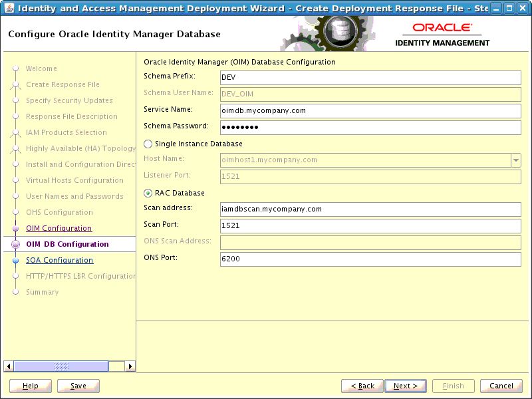Viewport: 532px width, 399px height.
Task: Click the OHS Configuration step
Action: coord(59,212)
